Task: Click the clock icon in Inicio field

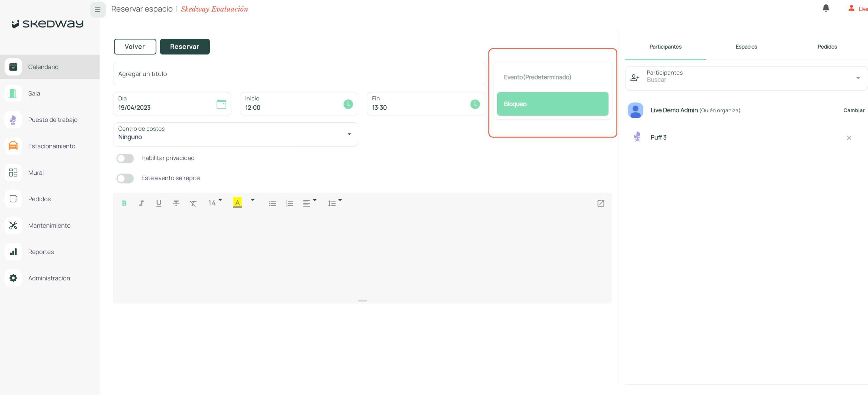Action: point(348,104)
